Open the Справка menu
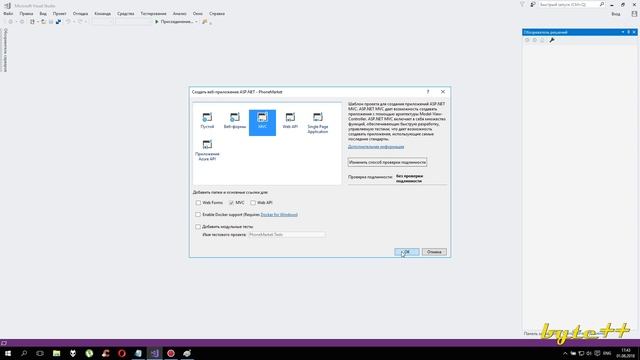The height and width of the screenshot is (360, 640). click(x=217, y=13)
